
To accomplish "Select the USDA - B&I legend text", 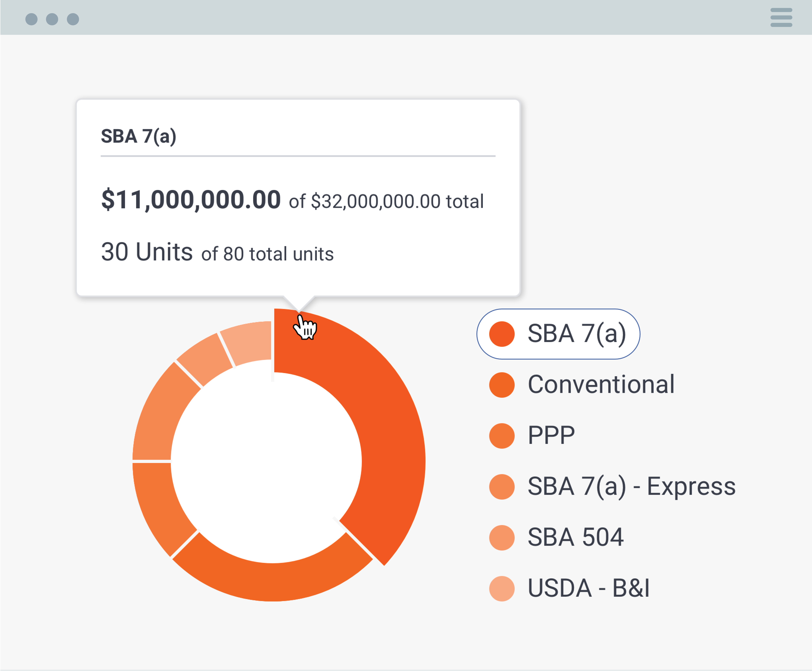I will point(588,588).
